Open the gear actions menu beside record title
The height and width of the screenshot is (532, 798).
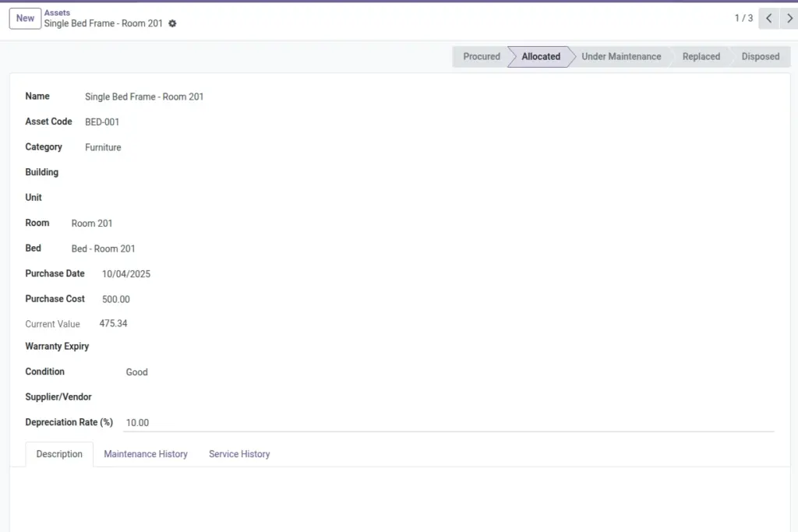[x=172, y=23]
